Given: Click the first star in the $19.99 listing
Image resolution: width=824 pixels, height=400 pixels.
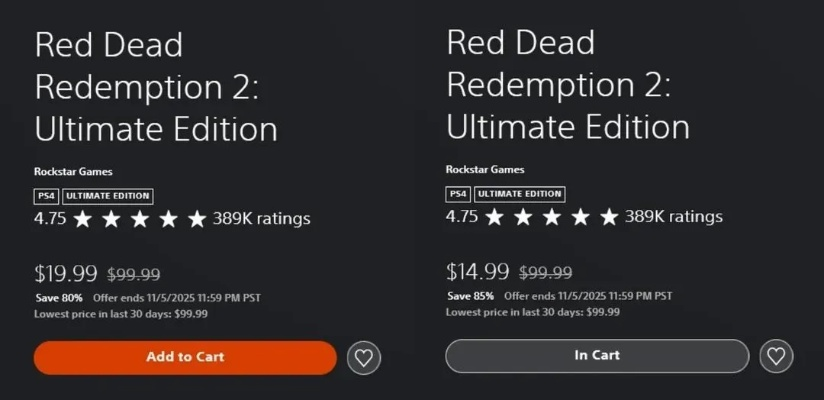Looking at the screenshot, I should pyautogui.click(x=82, y=218).
